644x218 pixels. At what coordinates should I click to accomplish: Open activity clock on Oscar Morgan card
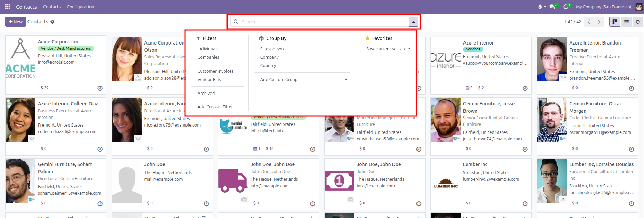(631, 149)
